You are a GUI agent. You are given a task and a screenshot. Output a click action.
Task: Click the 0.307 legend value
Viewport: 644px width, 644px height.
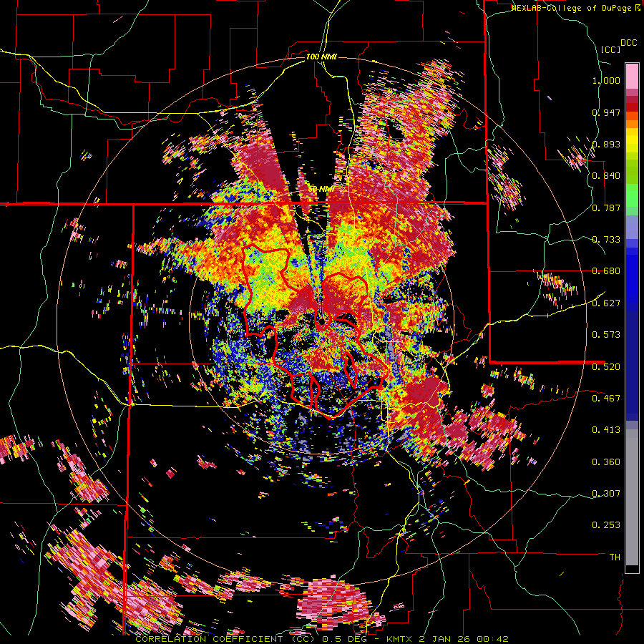[x=606, y=493]
